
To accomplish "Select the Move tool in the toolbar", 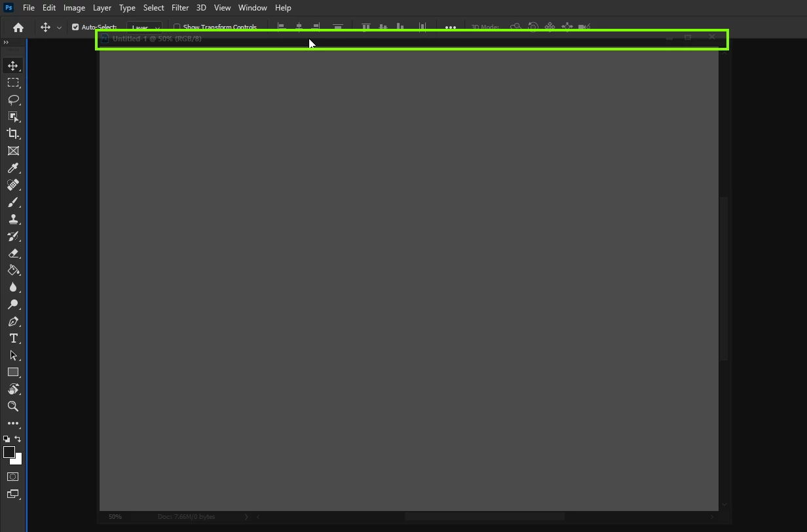I will point(13,66).
